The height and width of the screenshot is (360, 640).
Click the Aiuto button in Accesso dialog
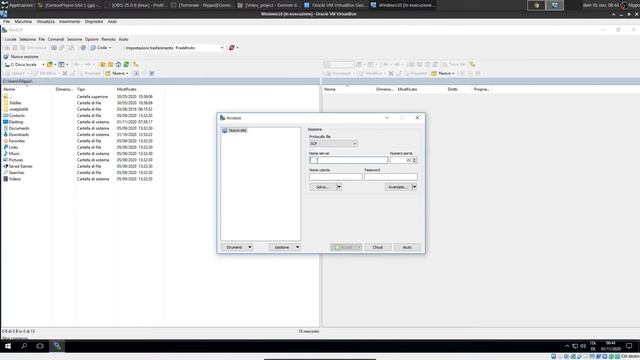coord(407,247)
